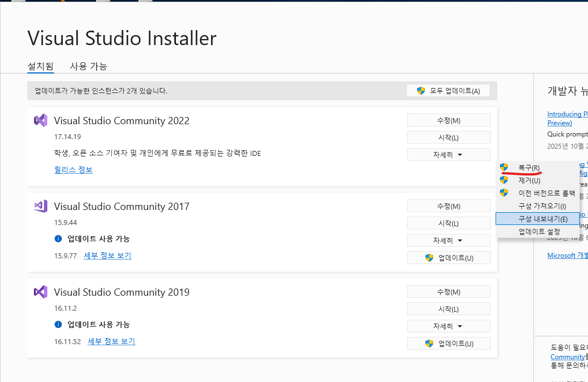Click the shield icon on 모두 업데이트(A)
Screen dimensions: 588x382
coord(421,91)
